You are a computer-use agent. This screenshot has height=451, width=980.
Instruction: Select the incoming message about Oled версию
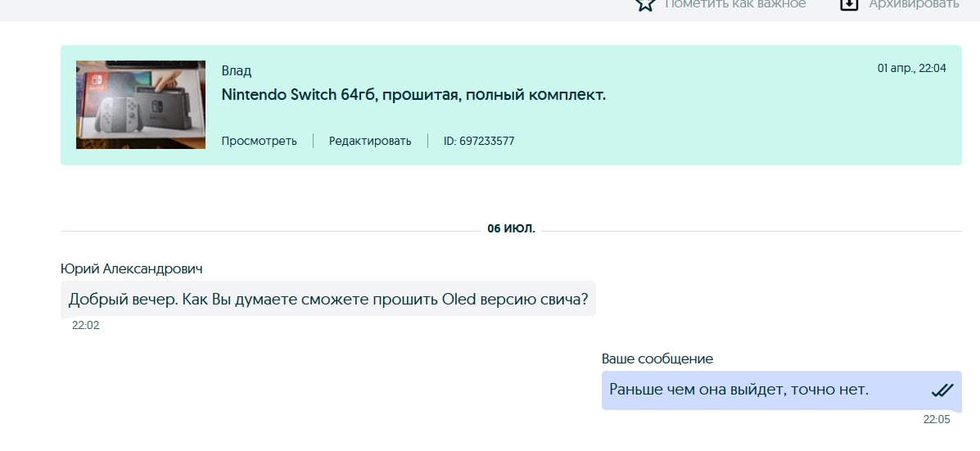pyautogui.click(x=328, y=299)
